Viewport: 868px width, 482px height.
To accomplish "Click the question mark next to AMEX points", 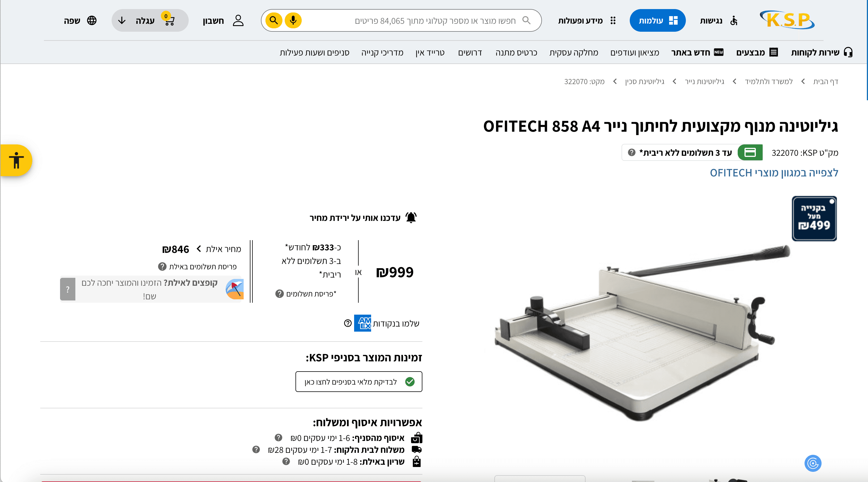I will [348, 323].
